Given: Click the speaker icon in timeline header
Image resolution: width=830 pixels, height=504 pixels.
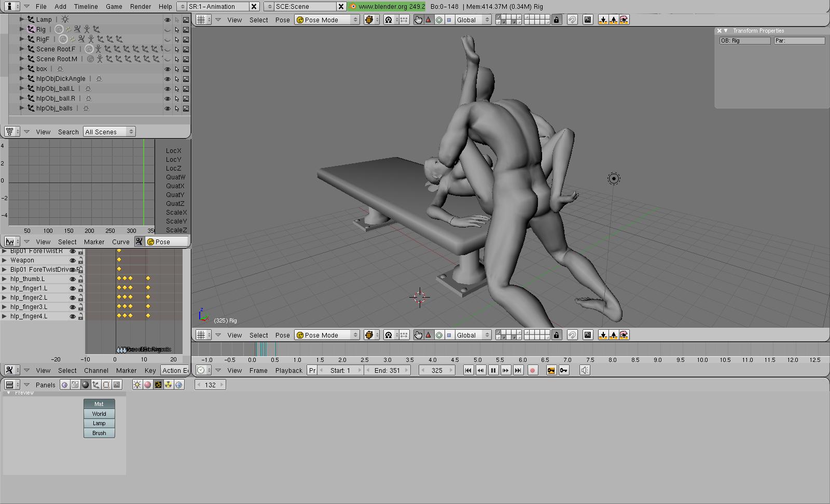Looking at the screenshot, I should (x=585, y=370).
